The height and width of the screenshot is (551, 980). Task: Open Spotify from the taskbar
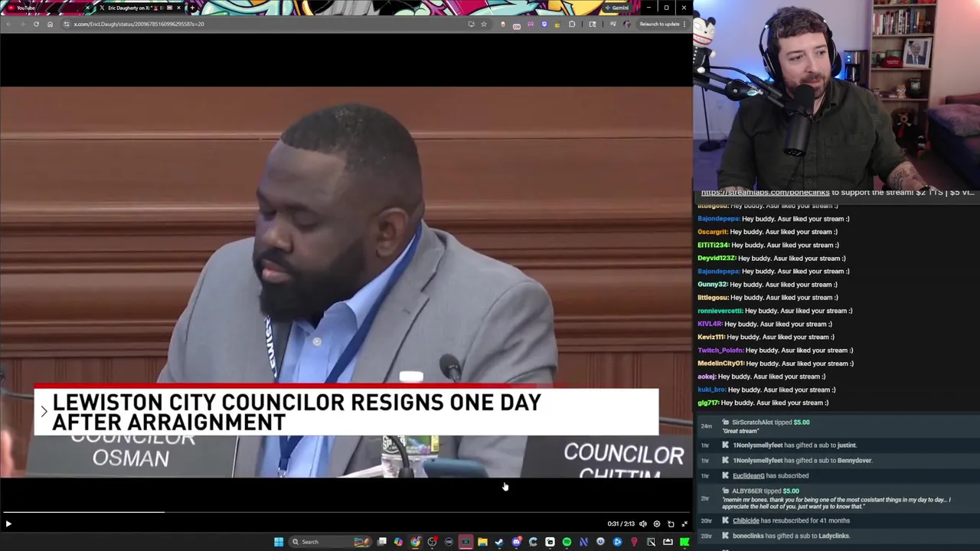567,542
